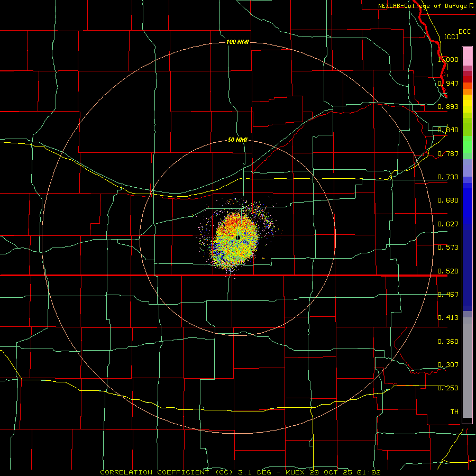Click the black radar site dot
This screenshot has width=476, height=476.
pos(238,237)
